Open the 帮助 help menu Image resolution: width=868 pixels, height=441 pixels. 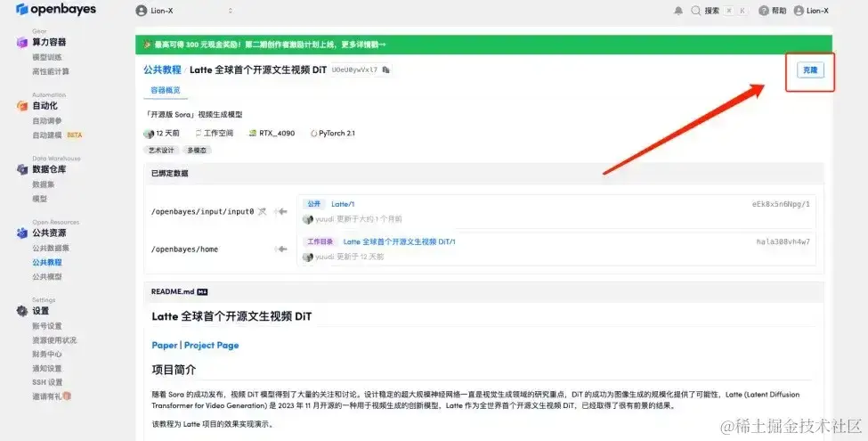(x=772, y=11)
